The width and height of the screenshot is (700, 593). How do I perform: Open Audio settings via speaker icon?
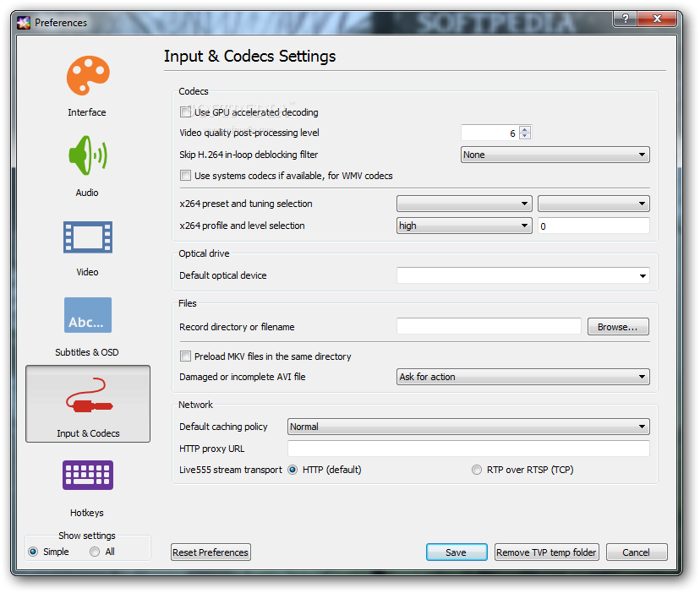(88, 155)
